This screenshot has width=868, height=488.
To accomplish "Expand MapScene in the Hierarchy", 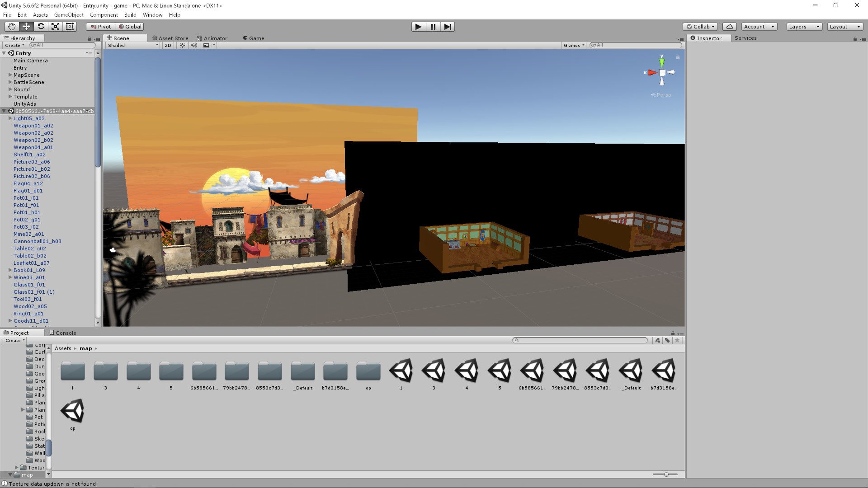I will tap(10, 75).
